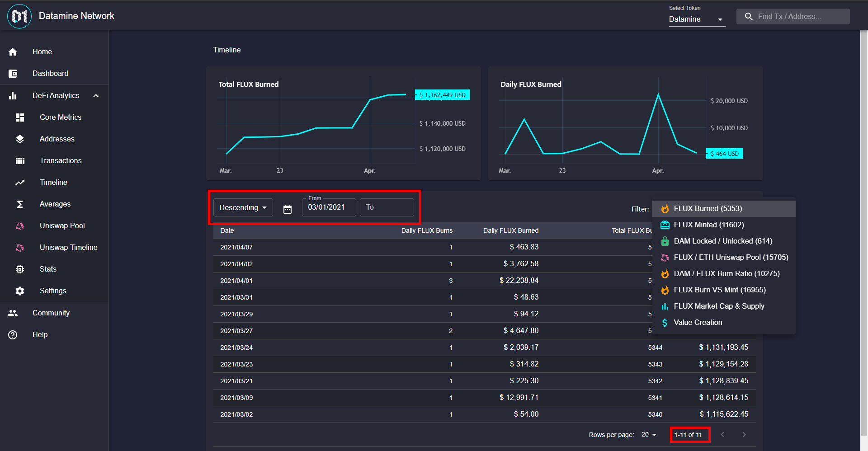Click the $ 22,238.84 value cell

point(519,281)
